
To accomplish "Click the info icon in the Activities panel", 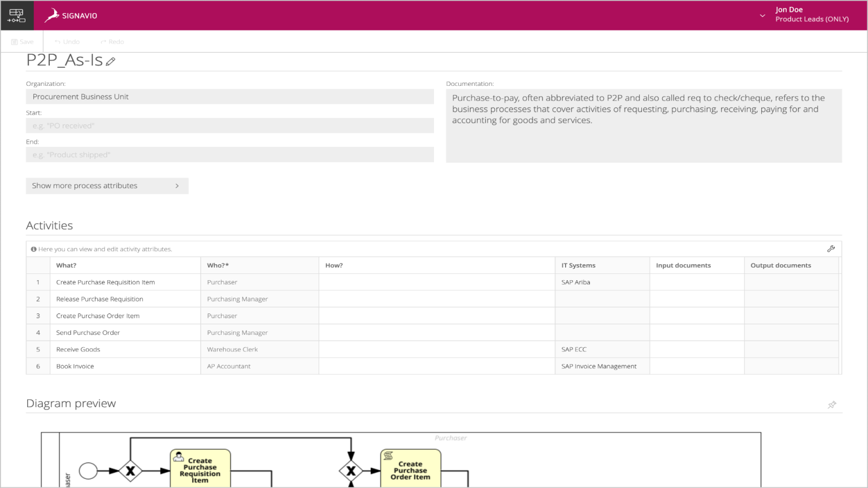I will point(34,249).
